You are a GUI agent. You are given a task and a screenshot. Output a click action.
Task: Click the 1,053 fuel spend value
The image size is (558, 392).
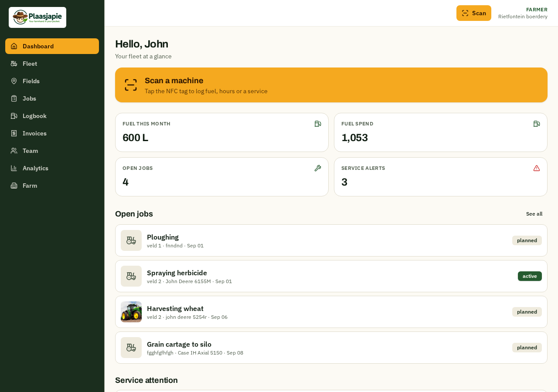pyautogui.click(x=354, y=138)
